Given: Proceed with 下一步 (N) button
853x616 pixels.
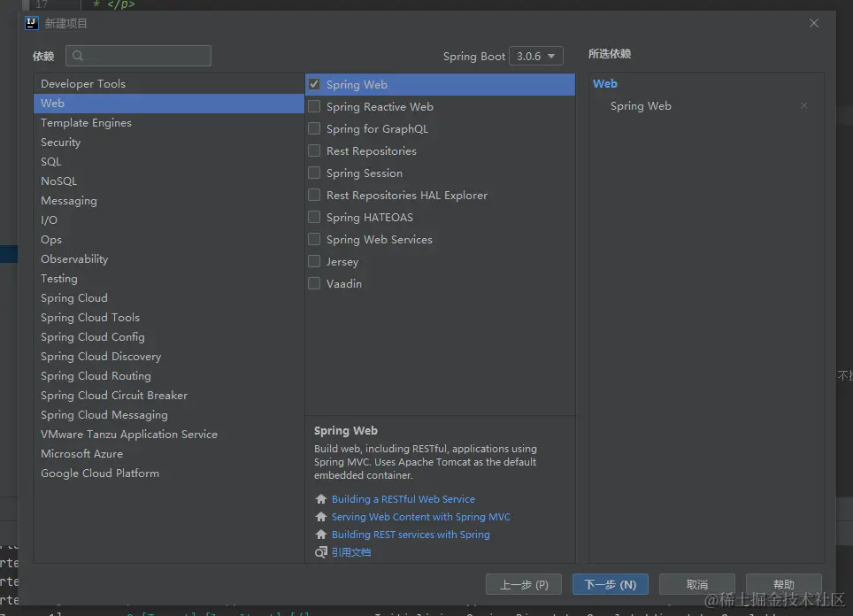Looking at the screenshot, I should [611, 584].
